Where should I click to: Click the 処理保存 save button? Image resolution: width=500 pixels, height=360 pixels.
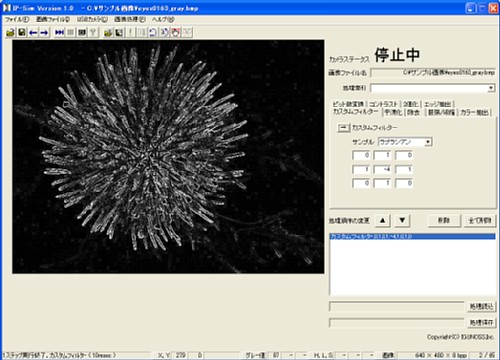[x=481, y=322]
